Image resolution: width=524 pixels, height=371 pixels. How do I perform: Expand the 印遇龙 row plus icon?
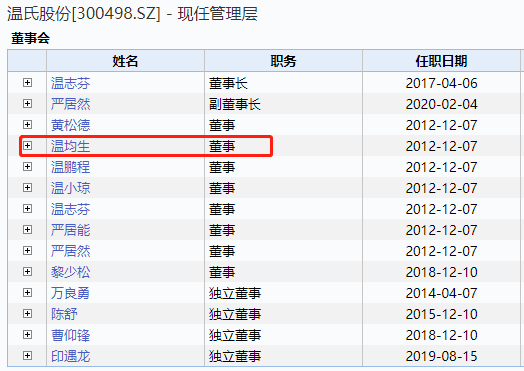[27, 356]
